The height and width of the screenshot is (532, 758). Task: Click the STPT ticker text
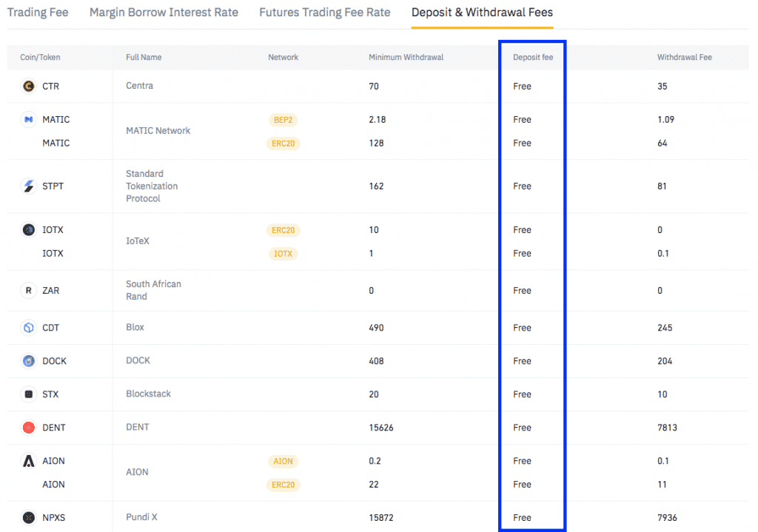point(53,186)
